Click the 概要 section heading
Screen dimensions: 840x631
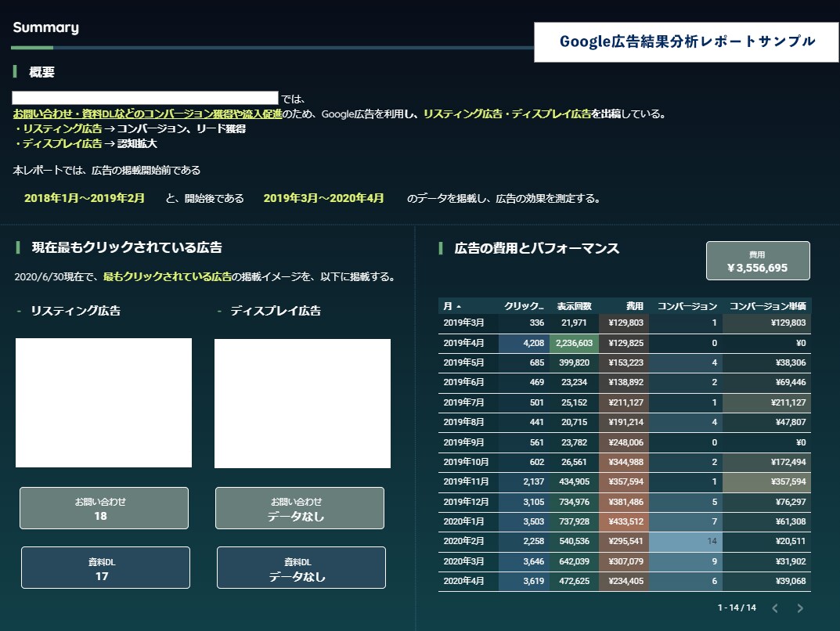(x=41, y=72)
